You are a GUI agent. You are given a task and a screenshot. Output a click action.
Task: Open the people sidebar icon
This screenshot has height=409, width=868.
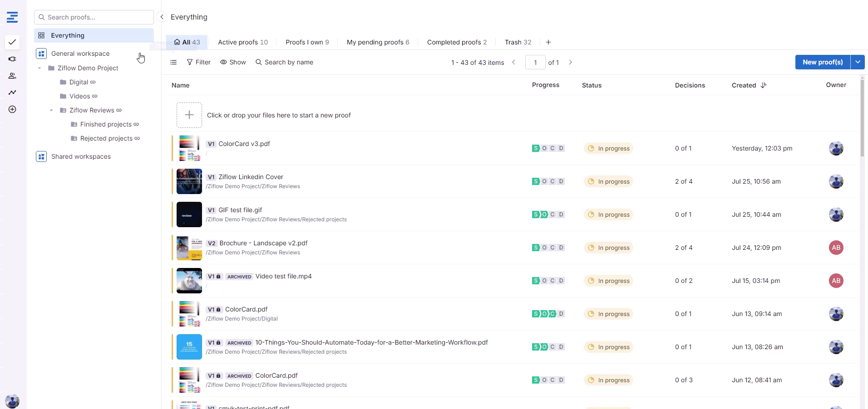coord(12,76)
